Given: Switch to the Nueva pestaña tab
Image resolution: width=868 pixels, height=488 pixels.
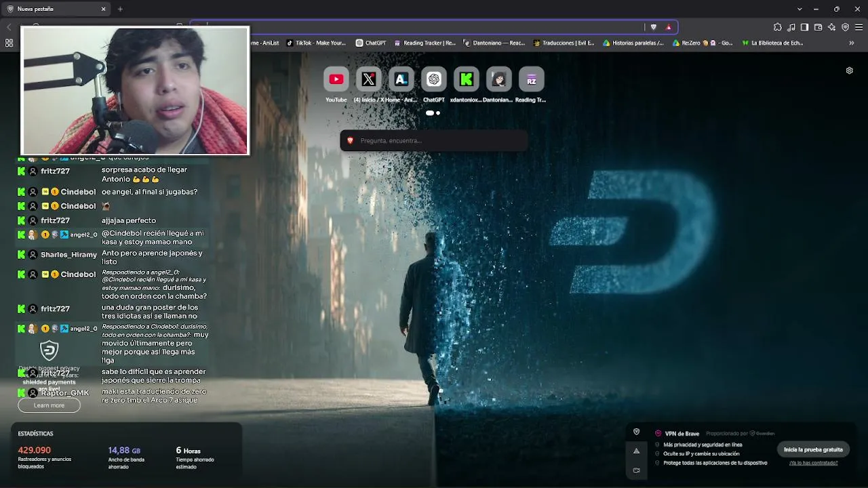Looking at the screenshot, I should [56, 9].
